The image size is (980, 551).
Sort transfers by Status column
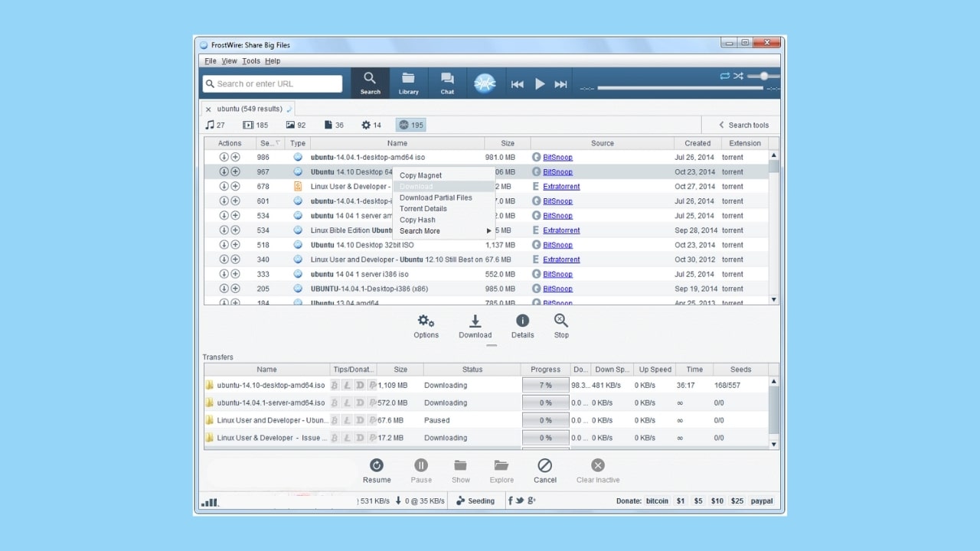tap(472, 369)
